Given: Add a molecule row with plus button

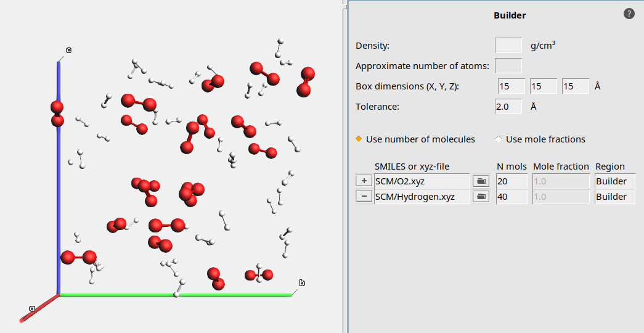Looking at the screenshot, I should pyautogui.click(x=364, y=181).
